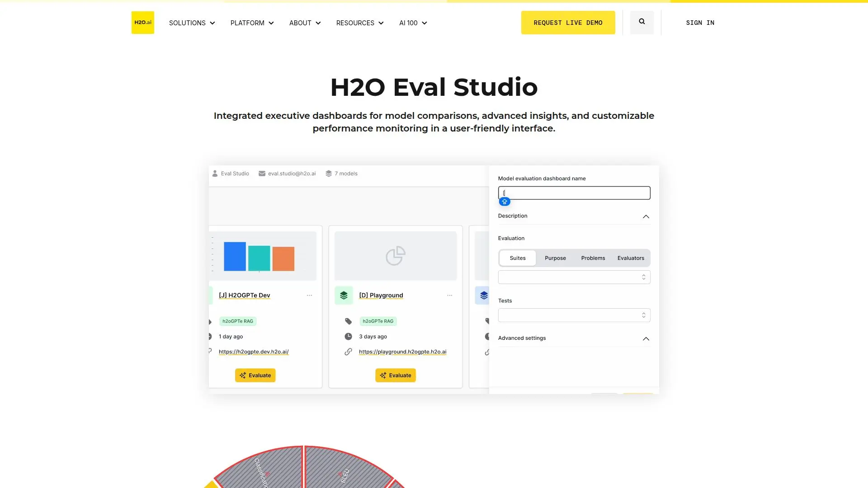Click the H2O.ai logo
Image resolution: width=868 pixels, height=488 pixels.
click(142, 23)
